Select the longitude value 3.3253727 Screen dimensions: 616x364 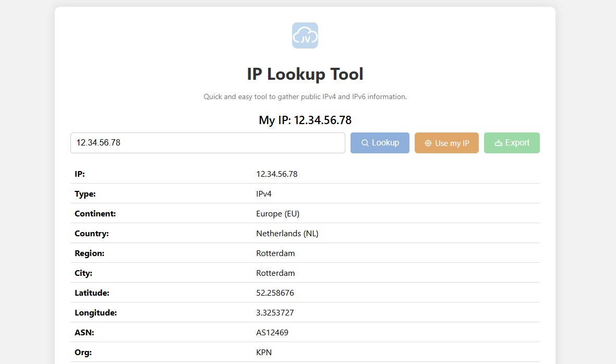pyautogui.click(x=275, y=313)
